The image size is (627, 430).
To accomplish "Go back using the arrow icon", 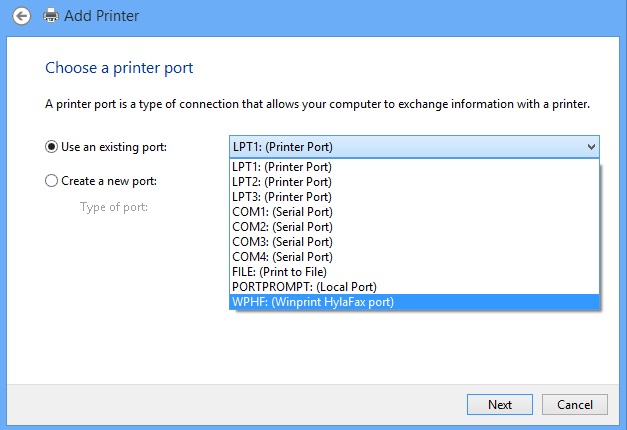I will (21, 16).
